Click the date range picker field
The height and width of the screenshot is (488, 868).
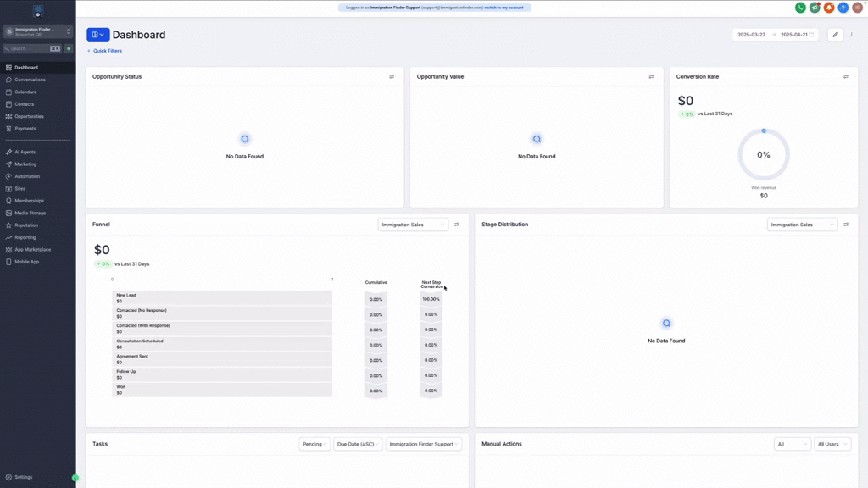775,35
